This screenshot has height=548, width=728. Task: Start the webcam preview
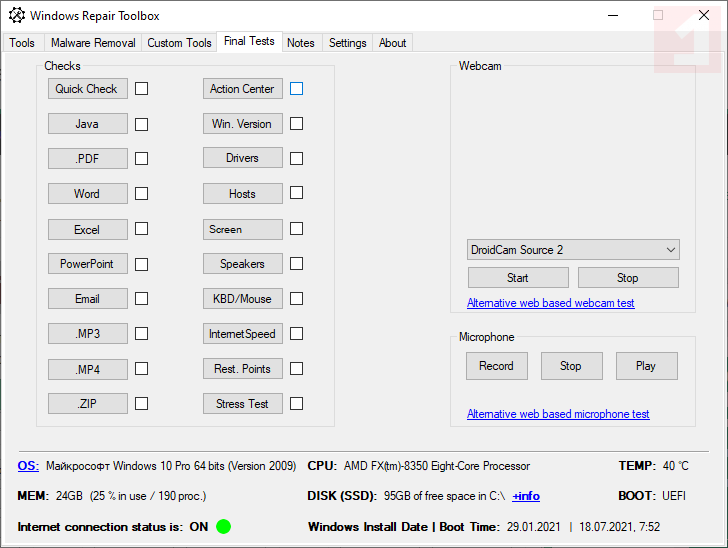pyautogui.click(x=518, y=278)
